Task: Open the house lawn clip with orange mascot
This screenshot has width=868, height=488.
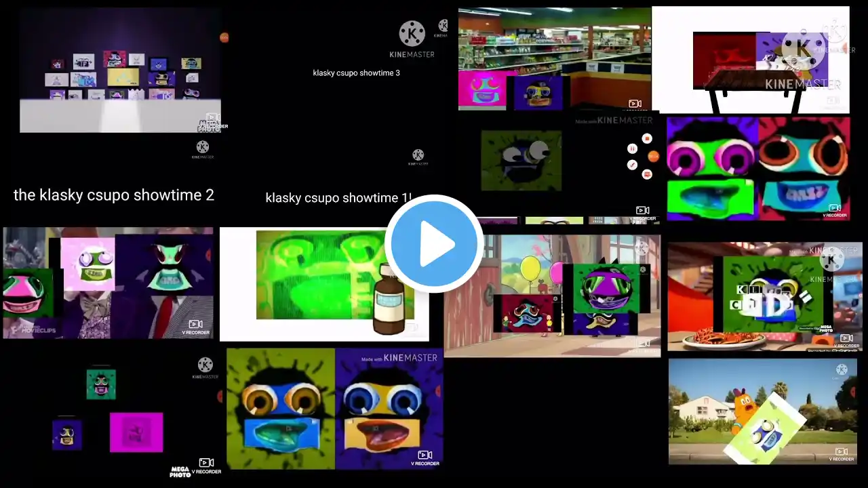Action: pos(763,411)
